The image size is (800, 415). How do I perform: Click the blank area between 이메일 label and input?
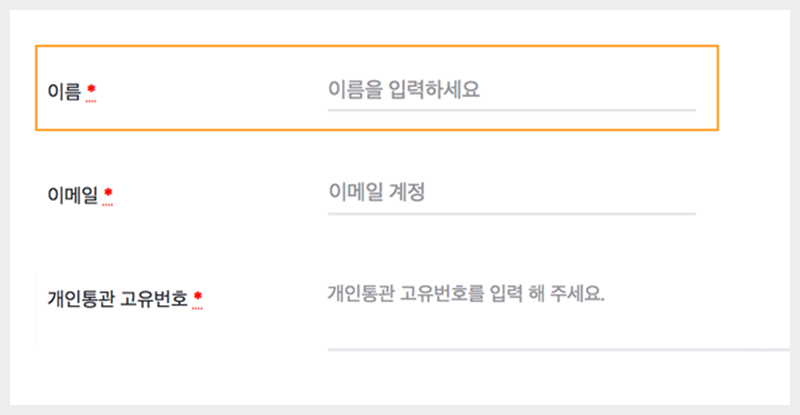pyautogui.click(x=220, y=192)
